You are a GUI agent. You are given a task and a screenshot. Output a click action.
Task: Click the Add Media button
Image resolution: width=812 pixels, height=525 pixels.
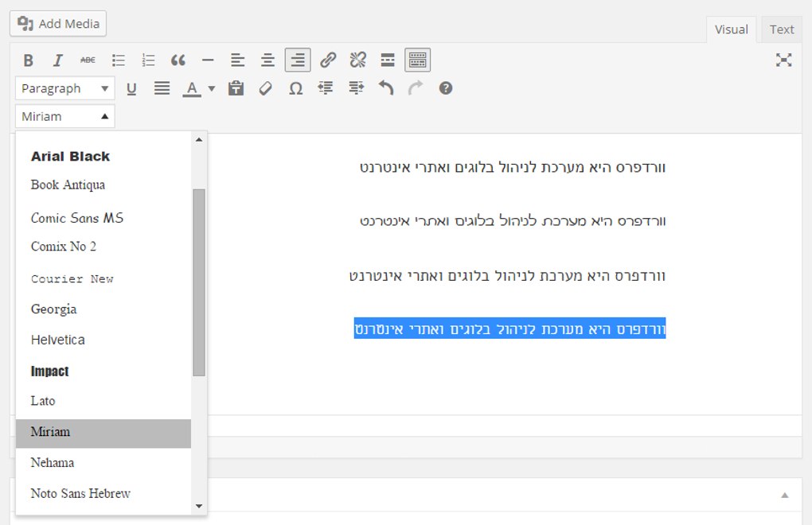58,24
